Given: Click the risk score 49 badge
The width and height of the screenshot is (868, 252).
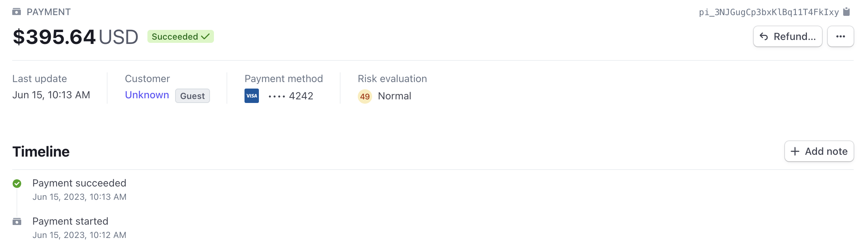Looking at the screenshot, I should pos(365,96).
